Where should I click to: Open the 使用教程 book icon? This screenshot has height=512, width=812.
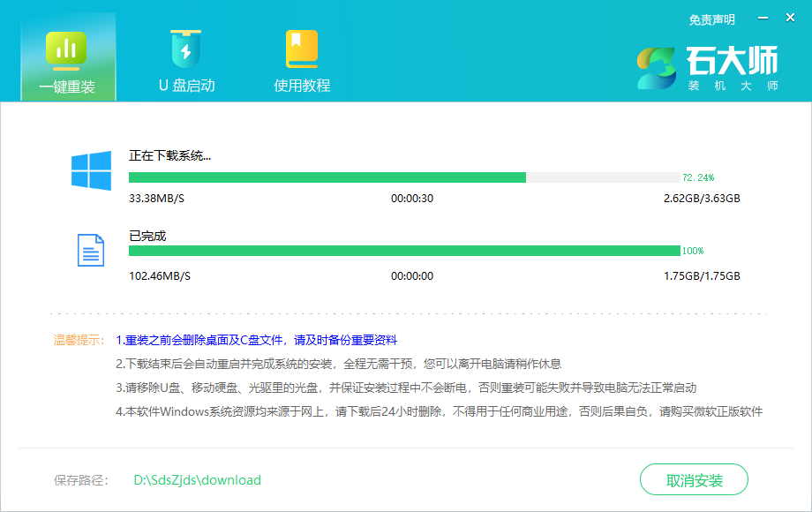(303, 49)
